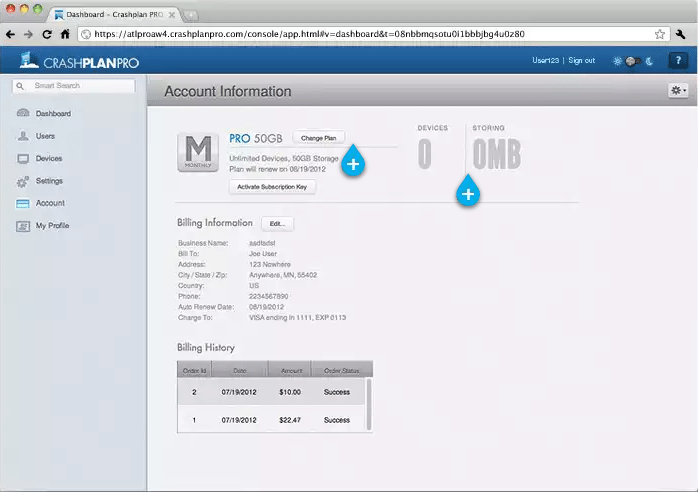Viewport: 698px width, 492px height.
Task: Click the search magnifier icon
Action: pos(20,85)
